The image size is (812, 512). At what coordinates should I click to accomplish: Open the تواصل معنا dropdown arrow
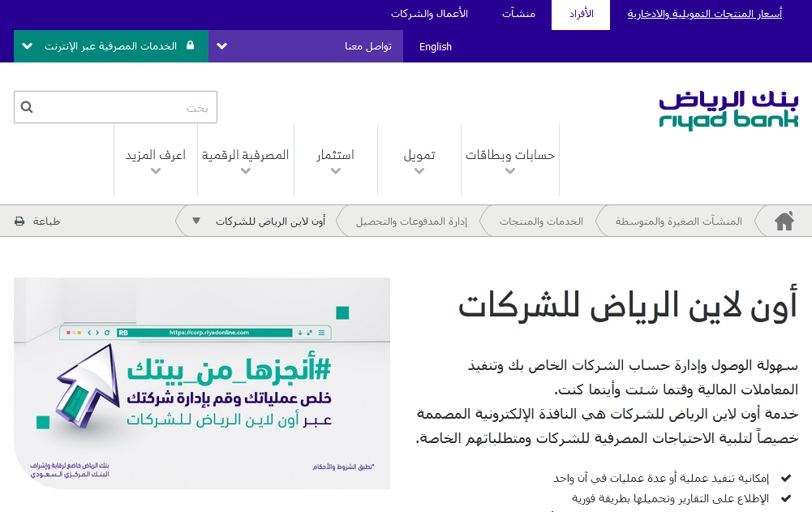[221, 46]
